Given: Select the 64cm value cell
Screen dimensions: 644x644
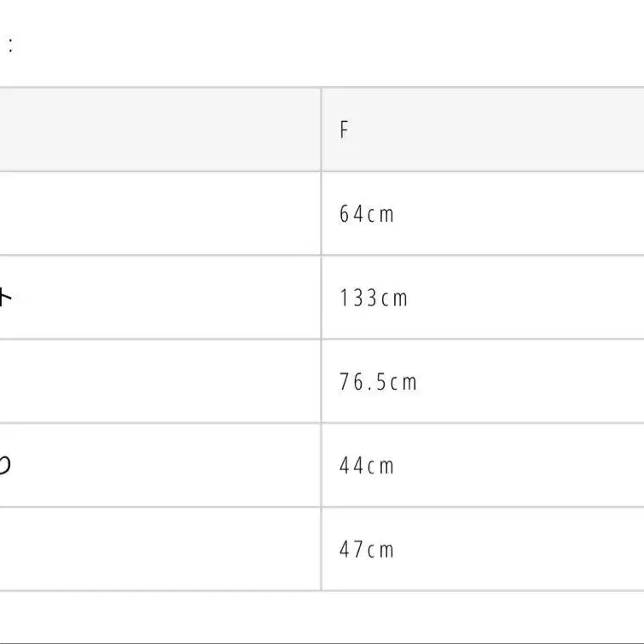Looking at the screenshot, I should click(x=367, y=213).
